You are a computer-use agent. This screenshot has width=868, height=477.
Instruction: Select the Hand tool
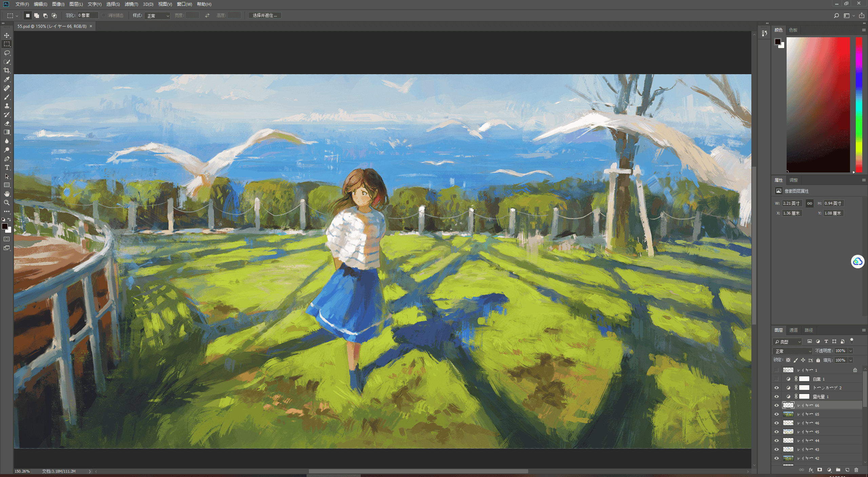point(7,194)
